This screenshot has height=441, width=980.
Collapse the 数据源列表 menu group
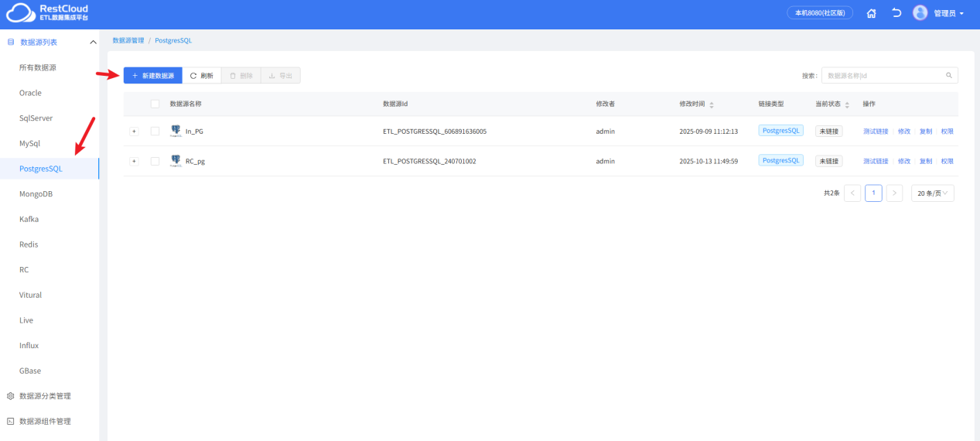coord(93,42)
